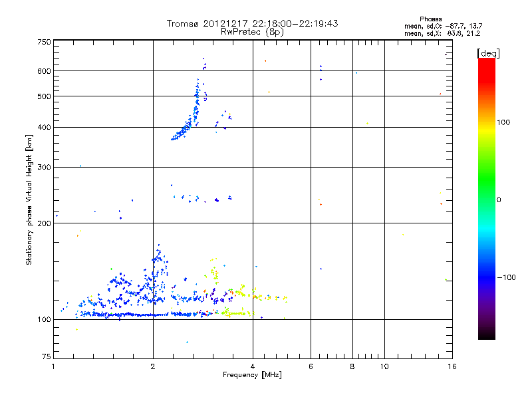
Task: Click the x-axis label '8'
Action: click(352, 366)
